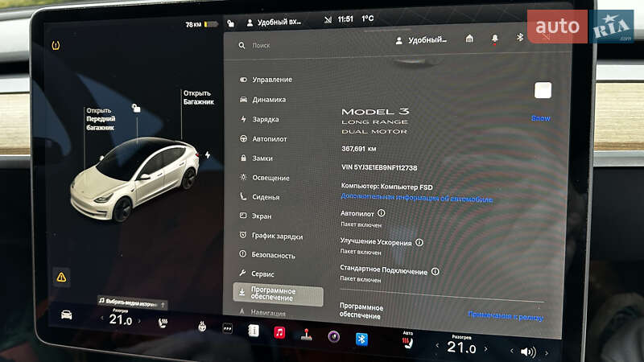Open Примечания к релизу link

tap(506, 315)
